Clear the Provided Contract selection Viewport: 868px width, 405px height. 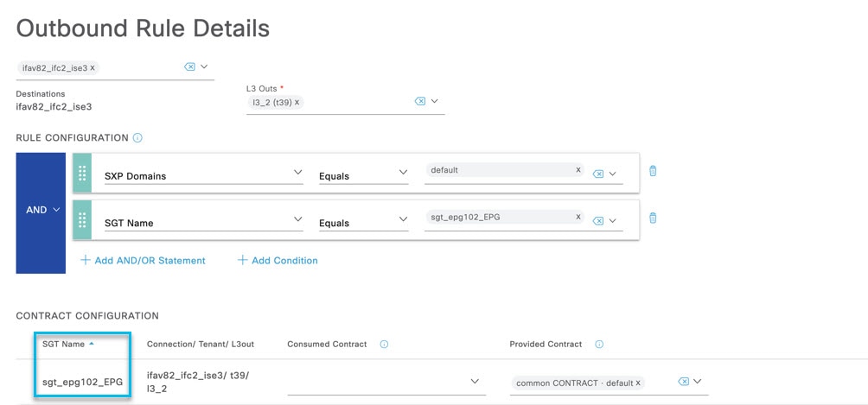click(684, 381)
